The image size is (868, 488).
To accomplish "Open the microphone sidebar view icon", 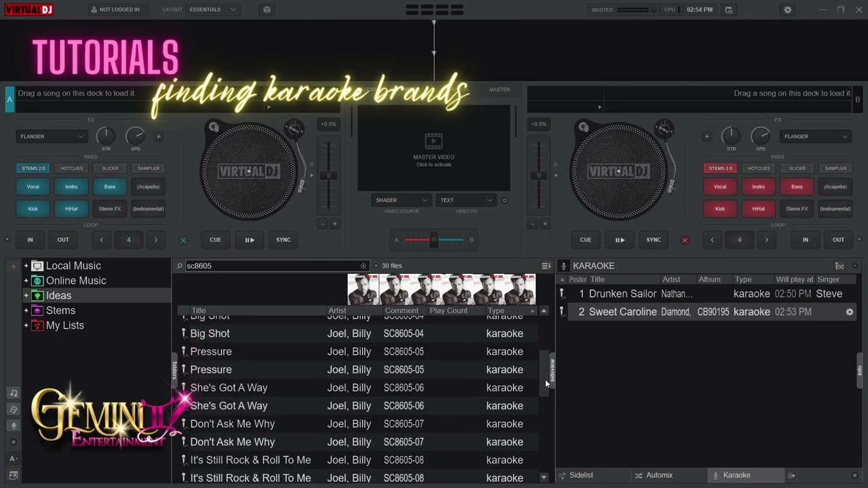I will coord(14,426).
